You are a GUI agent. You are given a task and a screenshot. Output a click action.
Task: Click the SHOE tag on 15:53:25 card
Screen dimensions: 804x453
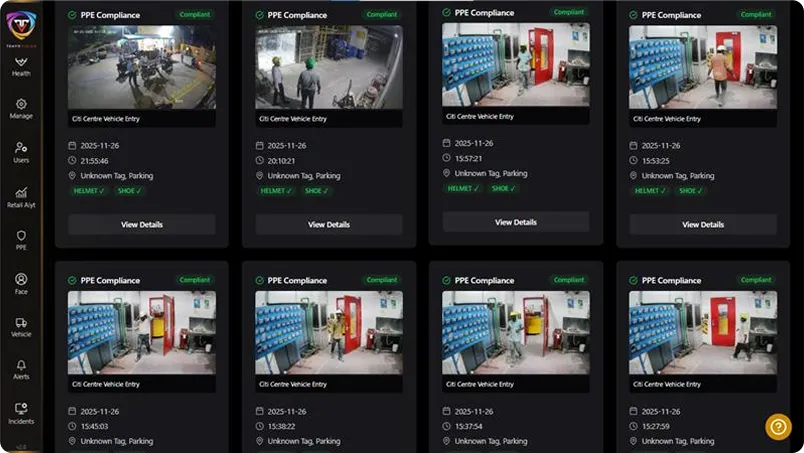click(x=690, y=191)
